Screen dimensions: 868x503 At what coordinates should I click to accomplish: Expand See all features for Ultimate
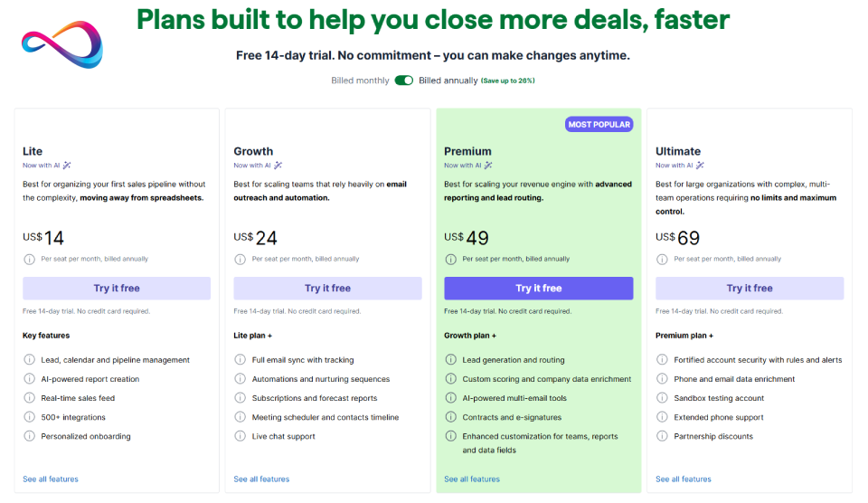coord(684,479)
